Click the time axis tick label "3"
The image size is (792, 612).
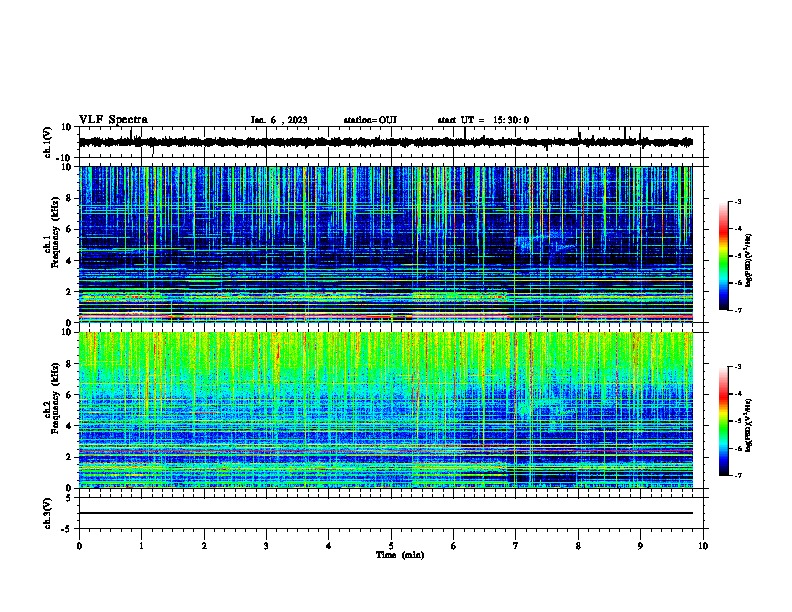click(266, 546)
